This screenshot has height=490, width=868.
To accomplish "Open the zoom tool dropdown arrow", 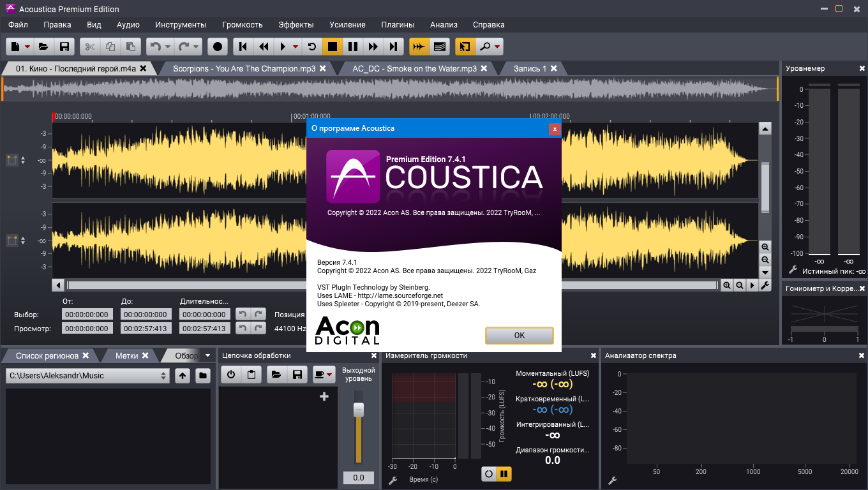I will (497, 47).
